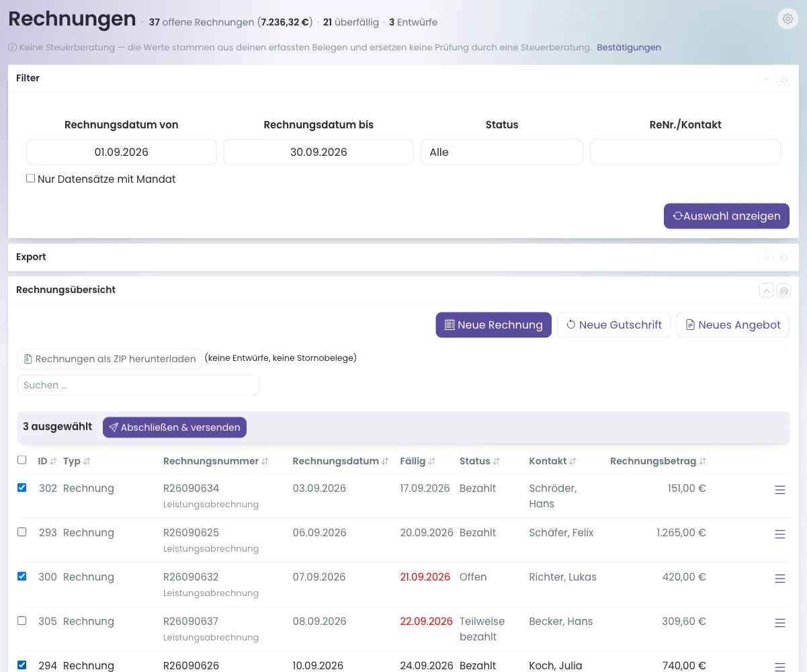Open the 'Rechnungsdatum von' date field
807x672 pixels.
click(x=122, y=152)
